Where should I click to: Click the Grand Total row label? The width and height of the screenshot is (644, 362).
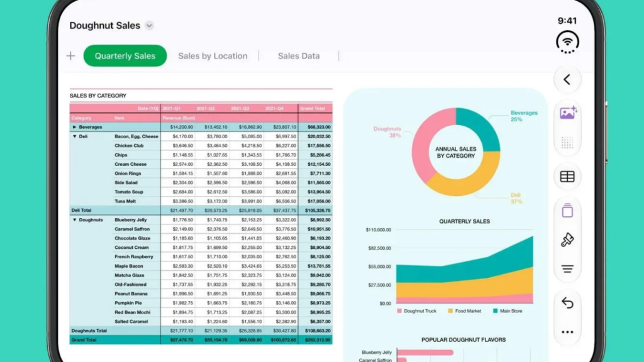tap(84, 340)
